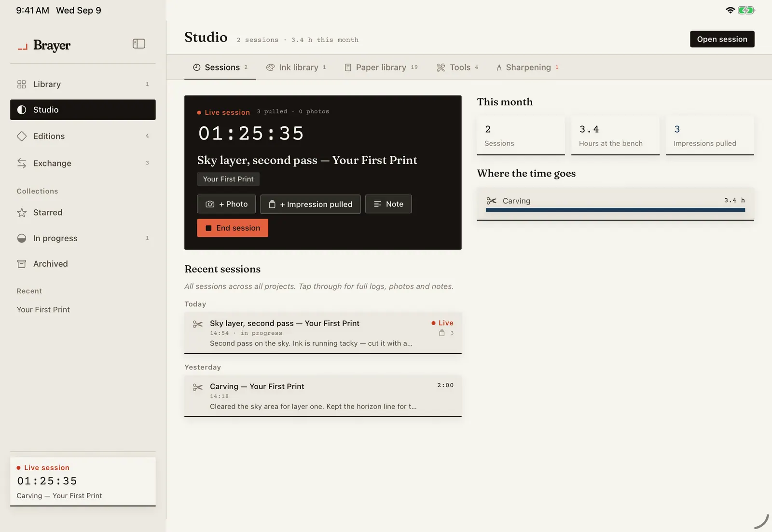Switch to the Tools tab
Screen dimensions: 772x532
tap(457, 68)
